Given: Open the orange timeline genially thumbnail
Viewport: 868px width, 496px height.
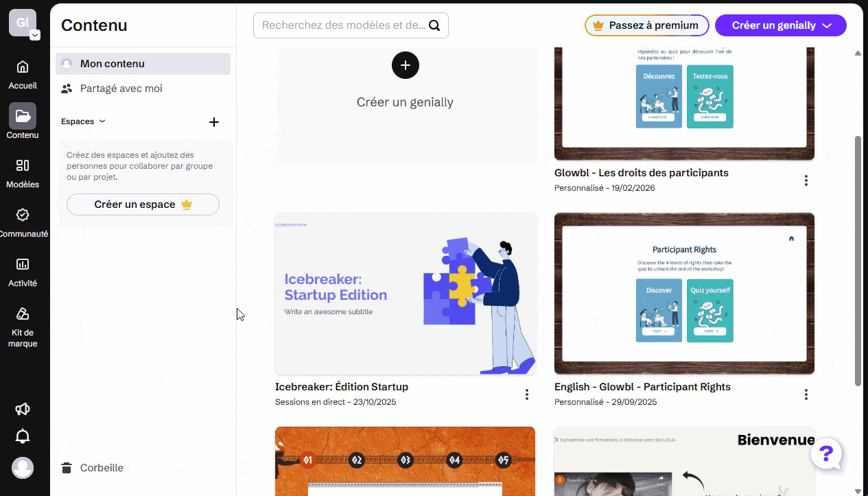Looking at the screenshot, I should (x=406, y=461).
